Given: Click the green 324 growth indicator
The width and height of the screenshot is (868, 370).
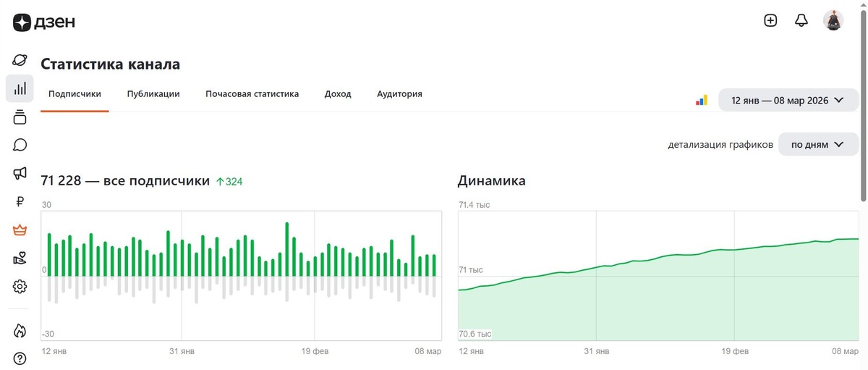Looking at the screenshot, I should tap(229, 182).
